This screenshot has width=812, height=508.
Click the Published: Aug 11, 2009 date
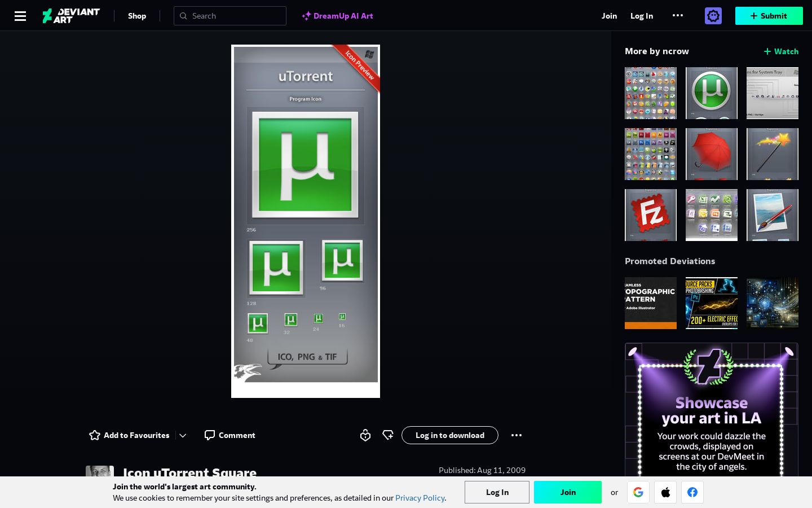coord(482,470)
